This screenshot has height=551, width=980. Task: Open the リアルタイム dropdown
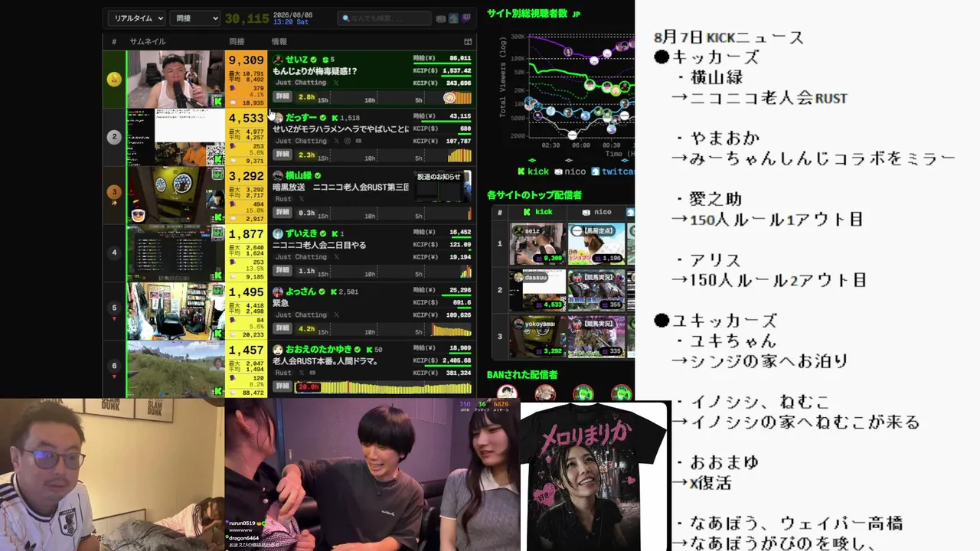(x=137, y=18)
